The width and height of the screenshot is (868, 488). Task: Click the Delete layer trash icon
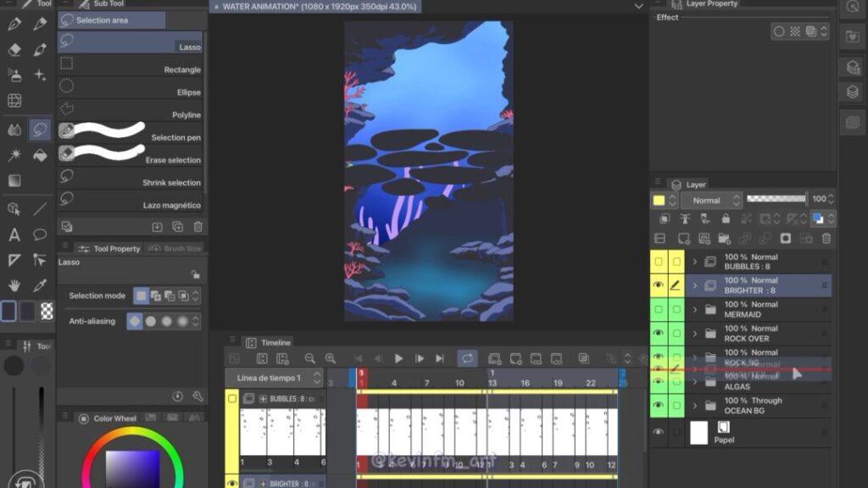click(x=826, y=238)
